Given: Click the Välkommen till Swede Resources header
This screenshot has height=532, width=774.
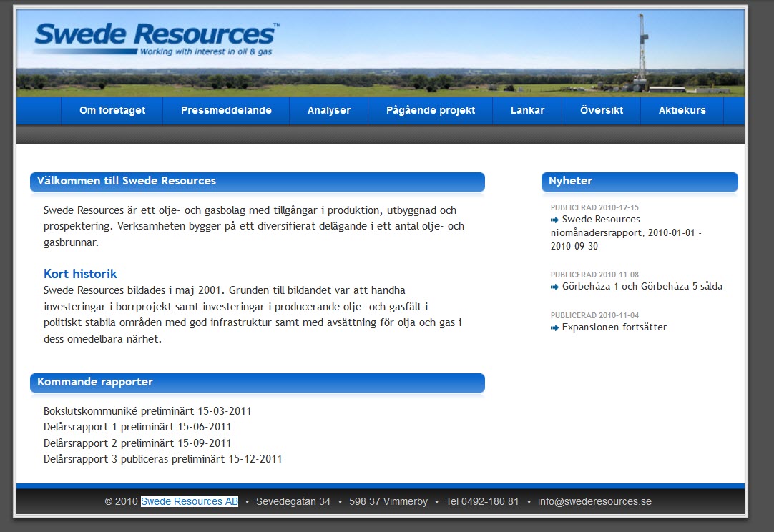Looking at the screenshot, I should 258,182.
